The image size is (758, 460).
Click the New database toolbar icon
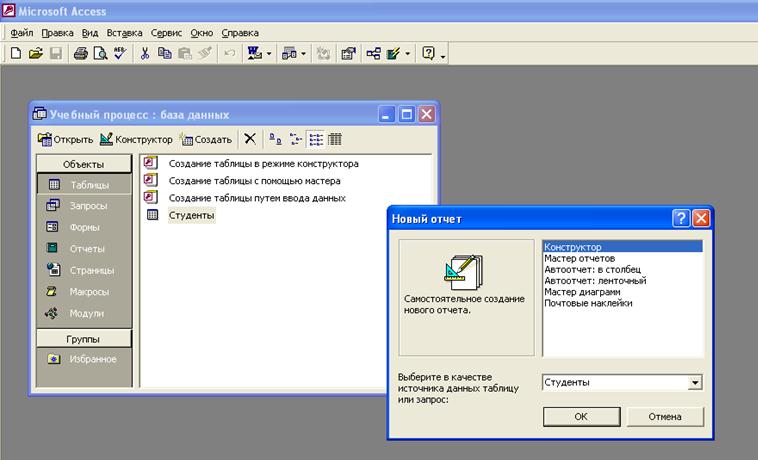coord(15,53)
